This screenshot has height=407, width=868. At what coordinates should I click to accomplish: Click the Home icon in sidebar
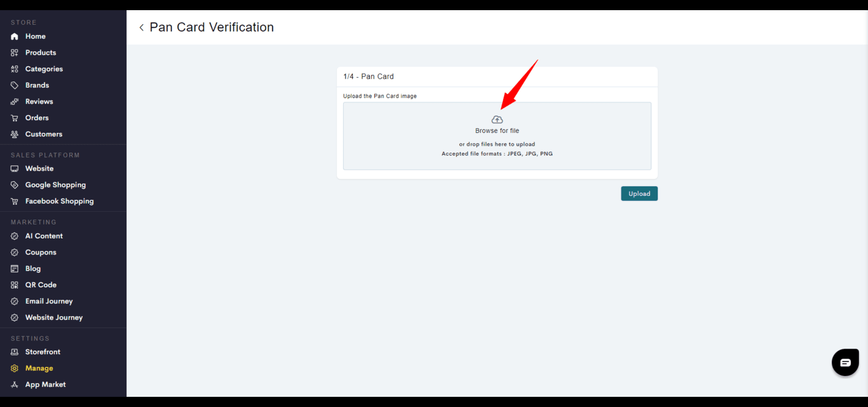(x=15, y=37)
